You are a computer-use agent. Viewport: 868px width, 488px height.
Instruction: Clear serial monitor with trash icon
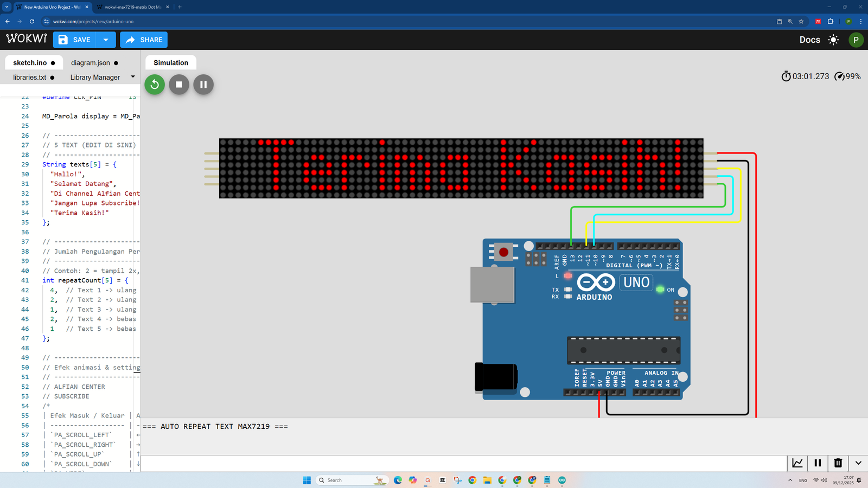point(838,463)
